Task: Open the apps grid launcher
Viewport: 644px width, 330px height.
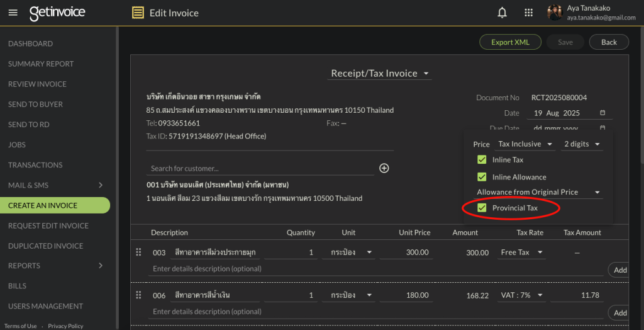Action: click(528, 13)
